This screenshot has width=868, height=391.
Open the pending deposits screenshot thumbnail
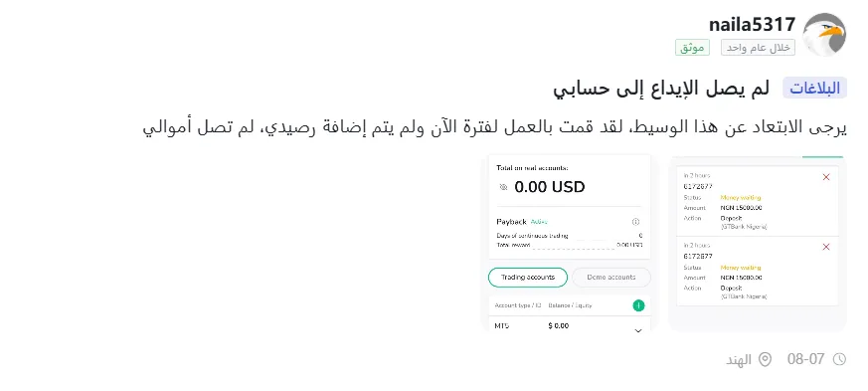coord(758,243)
